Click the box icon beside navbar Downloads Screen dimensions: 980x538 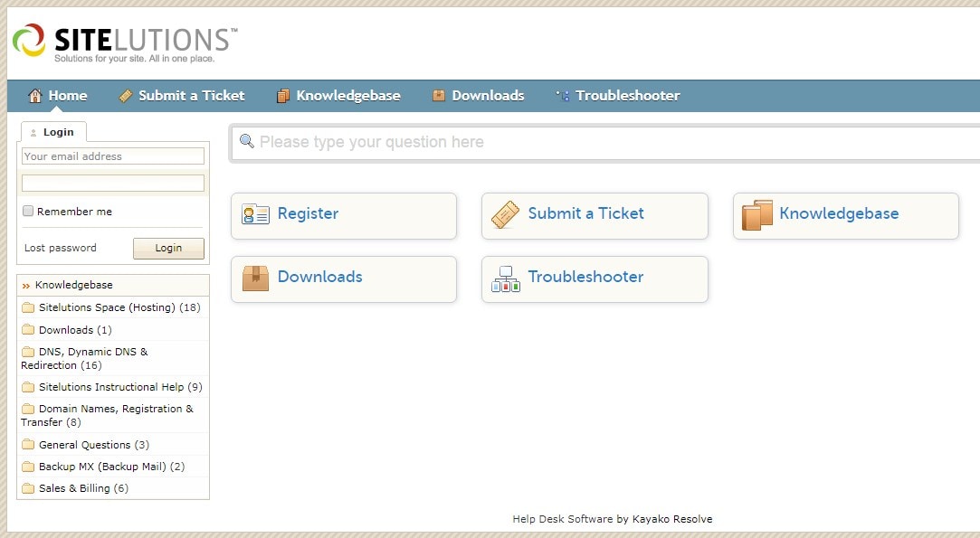[439, 96]
